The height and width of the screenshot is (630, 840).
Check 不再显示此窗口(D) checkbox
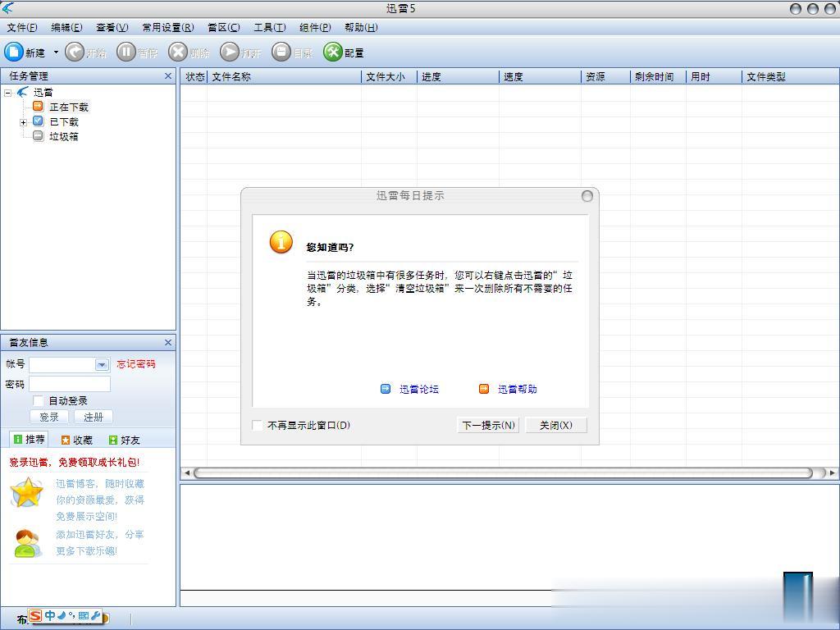coord(257,426)
